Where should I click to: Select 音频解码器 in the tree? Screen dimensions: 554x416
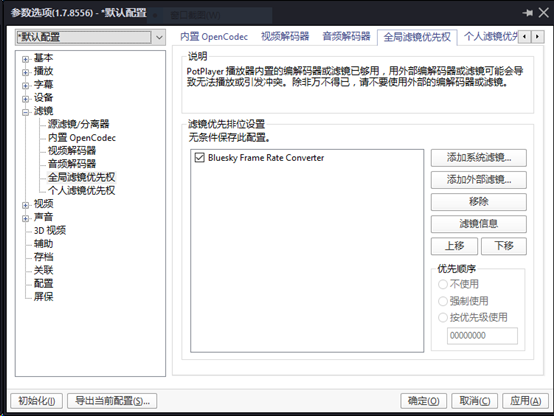click(72, 164)
